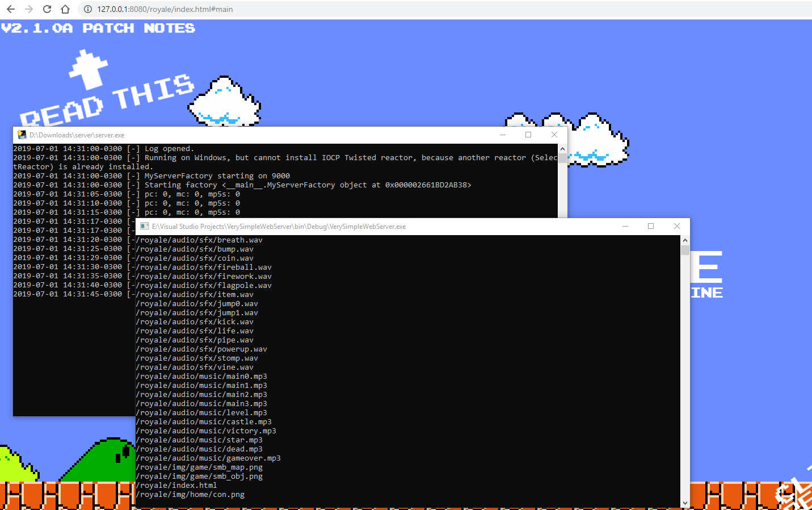Click '/royale/audio/sfx/powerup.wav' line
Viewport: 812px width, 510px height.
201,349
